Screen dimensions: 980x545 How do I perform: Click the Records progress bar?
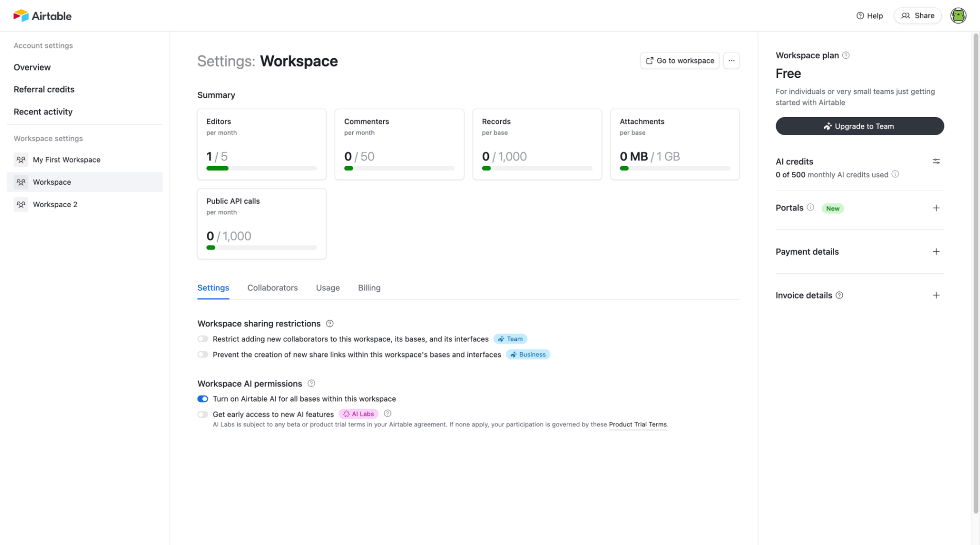click(x=537, y=168)
